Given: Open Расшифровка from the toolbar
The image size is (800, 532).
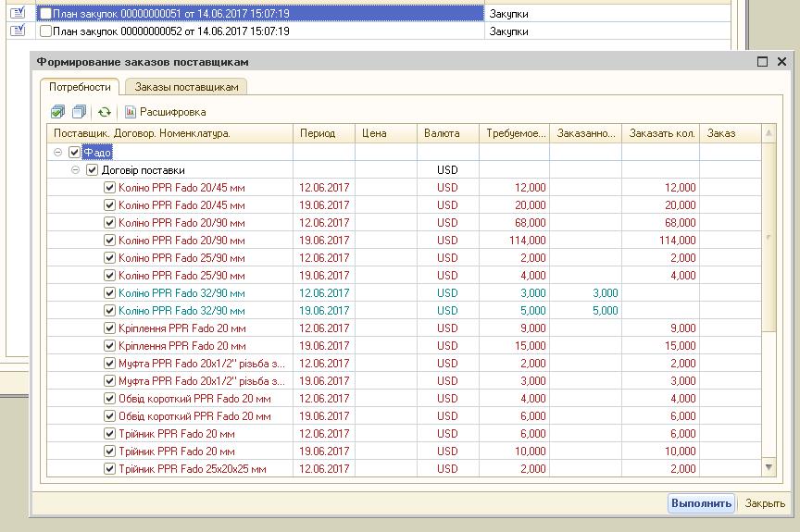Looking at the screenshot, I should pos(166,112).
